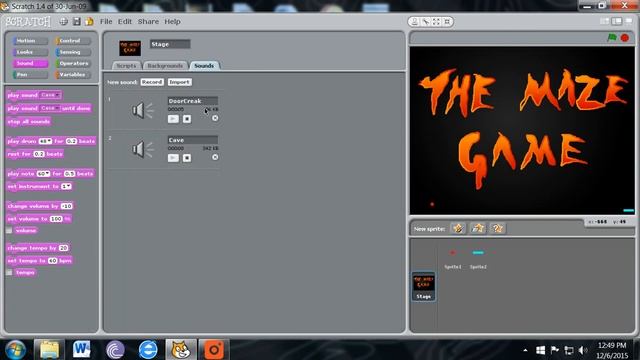640x360 pixels.
Task: Select the delete scissors tool
Action: 426,22
